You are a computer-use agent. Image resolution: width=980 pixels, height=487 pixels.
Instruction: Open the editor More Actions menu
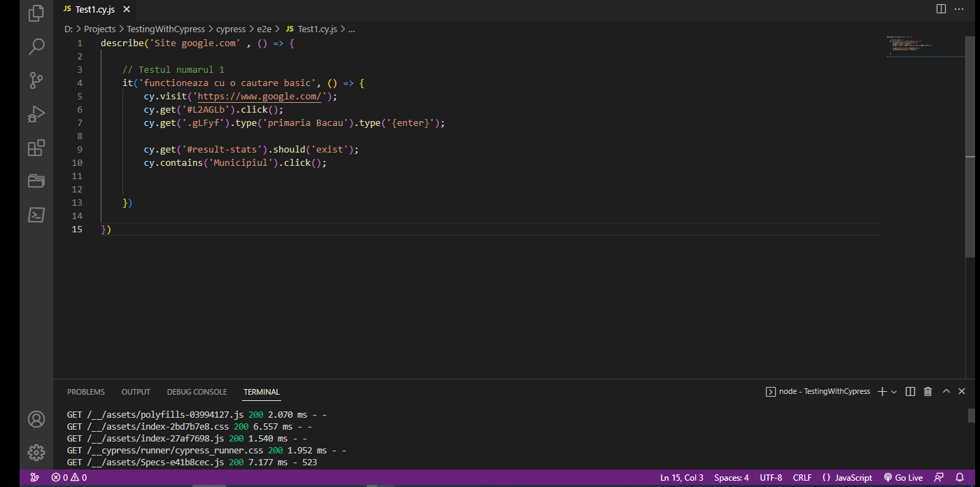coord(959,8)
